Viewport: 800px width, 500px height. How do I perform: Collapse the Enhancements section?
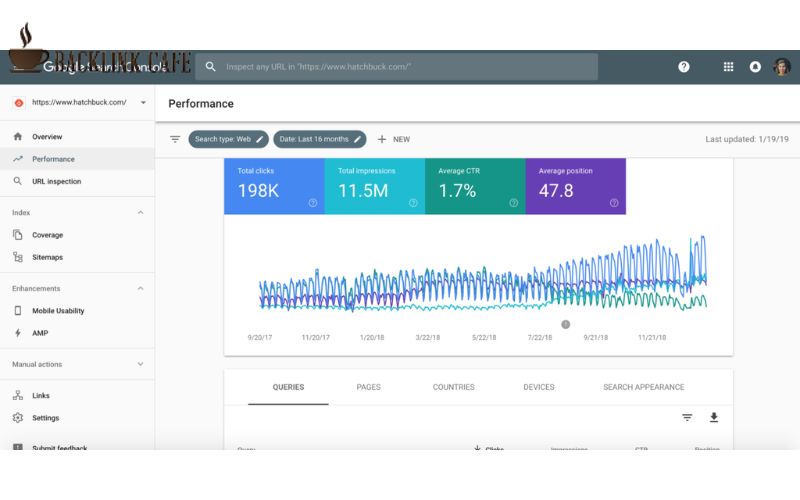[140, 289]
